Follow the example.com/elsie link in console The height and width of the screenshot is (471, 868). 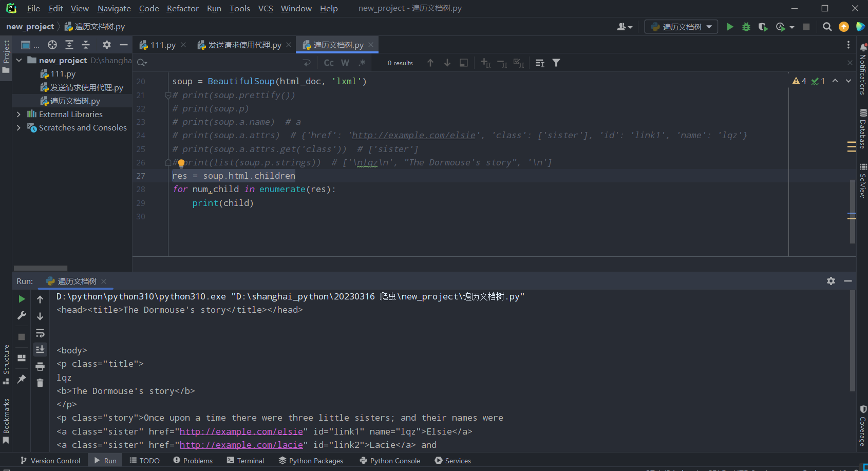[241, 431]
